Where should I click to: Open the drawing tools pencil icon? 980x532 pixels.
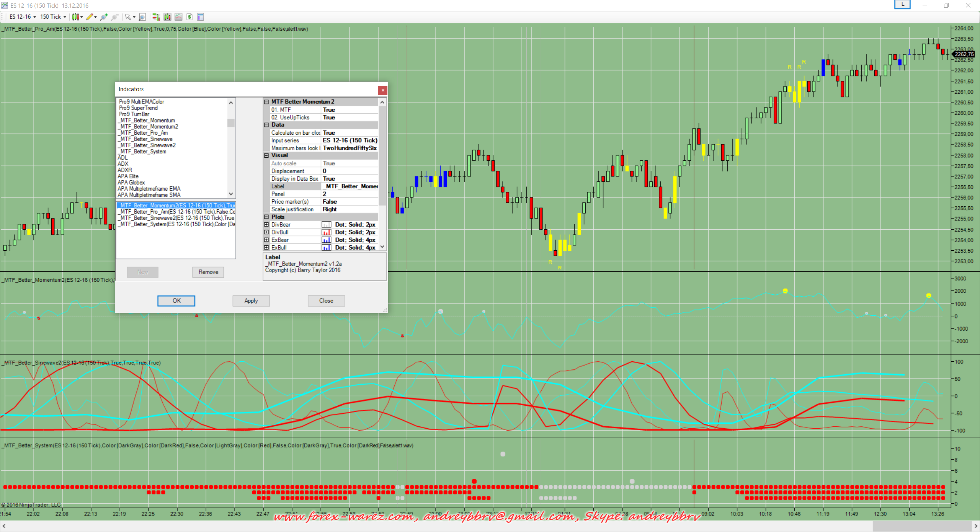tap(90, 17)
